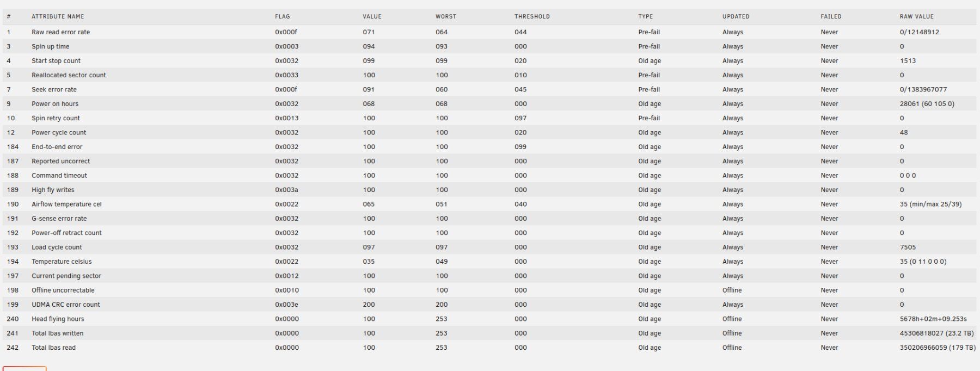Click the UDMA CRC error count entry
The width and height of the screenshot is (980, 371).
[66, 305]
